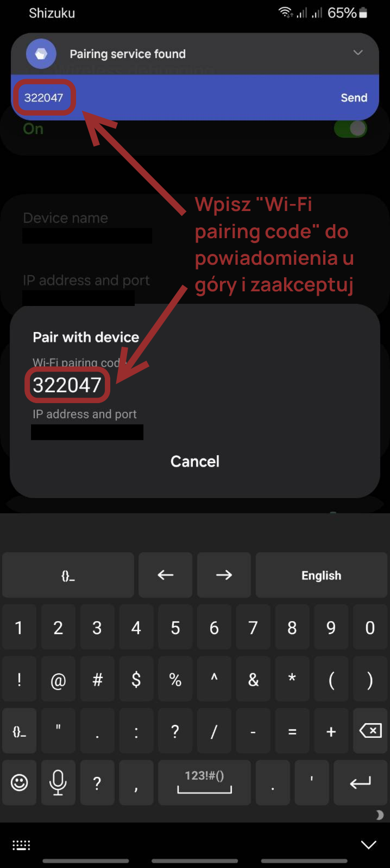Tap the number 7 key

253,628
